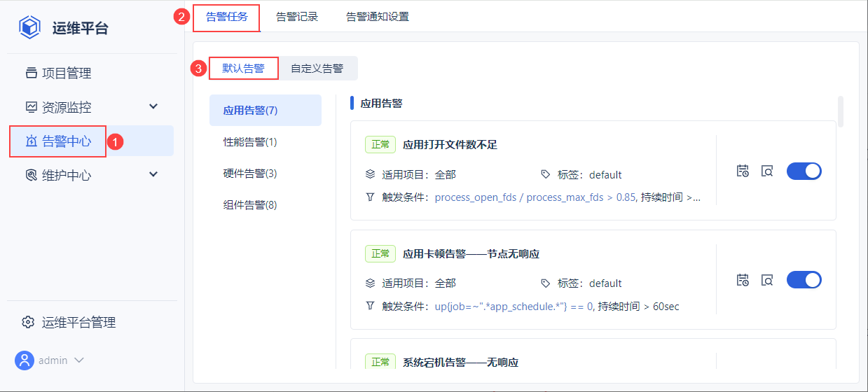Select the 自定义告警 tab button

point(317,69)
